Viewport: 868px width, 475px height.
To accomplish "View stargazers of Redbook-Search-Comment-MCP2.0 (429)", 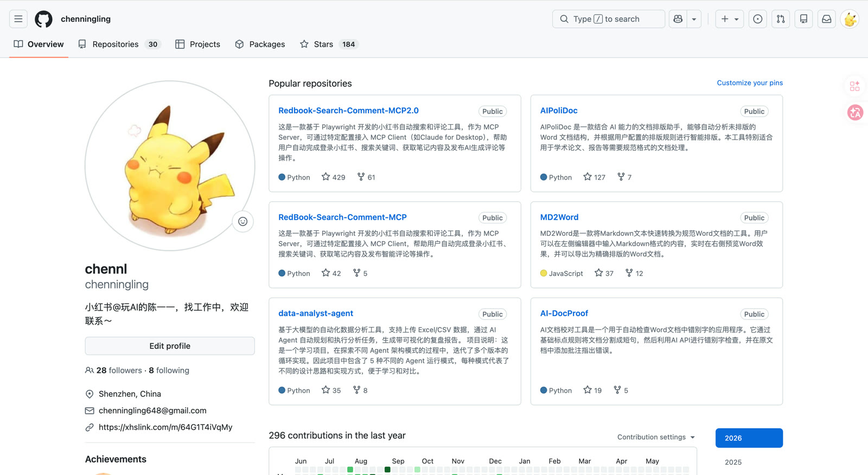I will point(333,177).
